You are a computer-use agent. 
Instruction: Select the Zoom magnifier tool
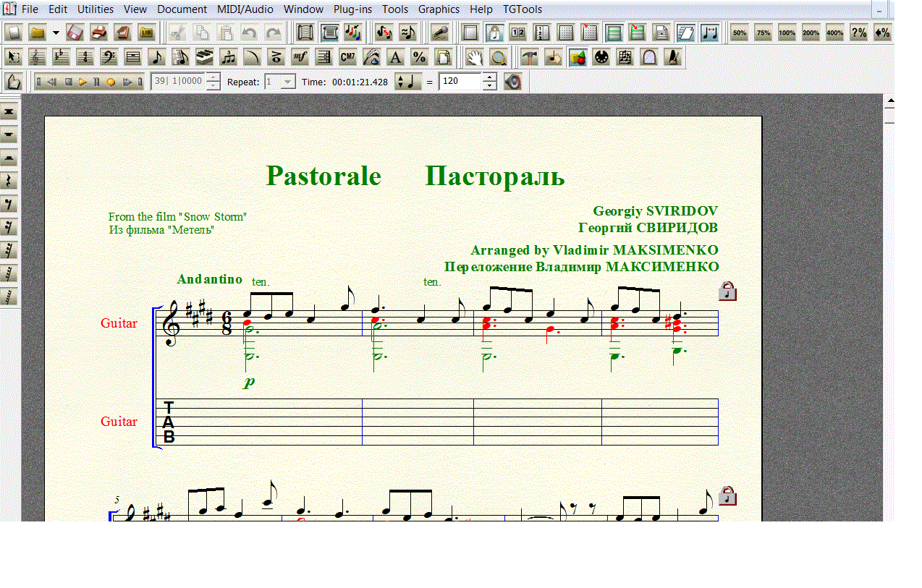[x=498, y=57]
